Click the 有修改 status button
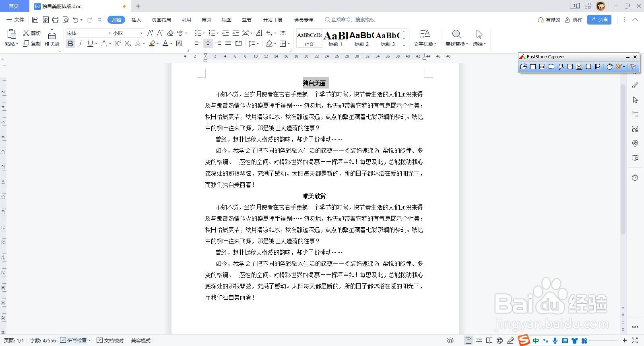This screenshot has width=644, height=346. (x=549, y=20)
